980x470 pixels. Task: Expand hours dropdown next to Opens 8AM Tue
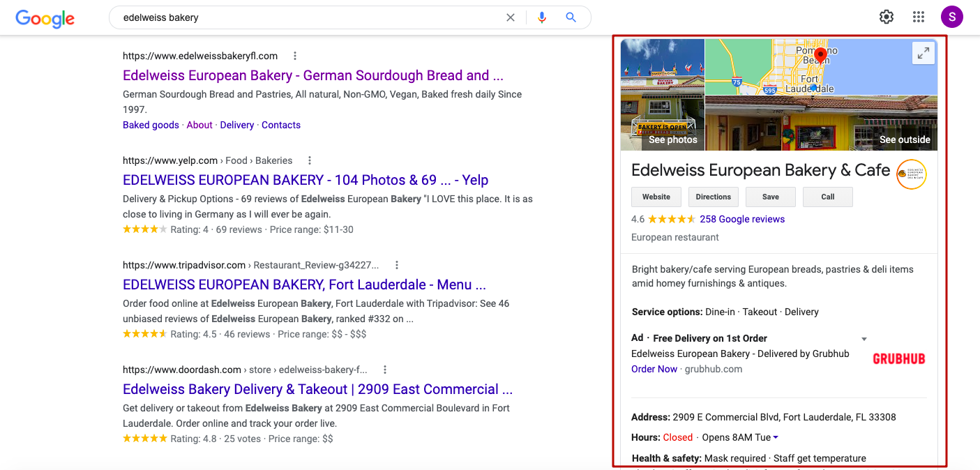click(776, 438)
